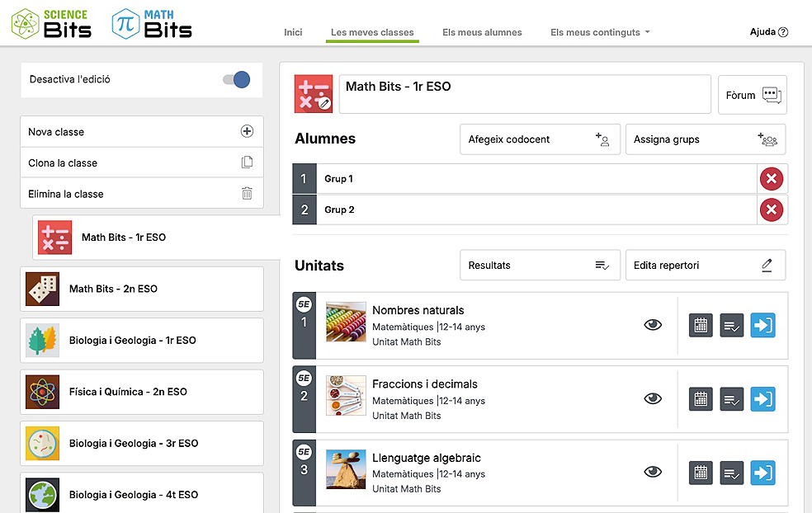Open results checklist icon for Fraccions i decimals
812x513 pixels.
(731, 399)
